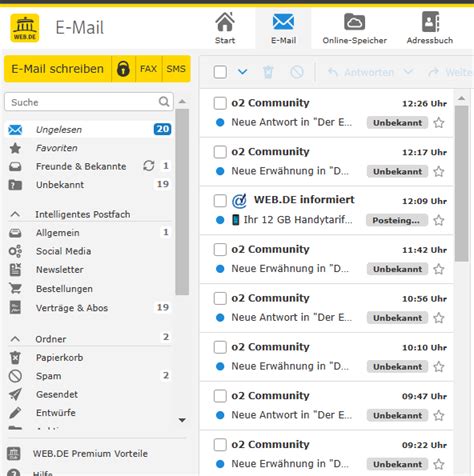Open the Allgemein category
The image size is (474, 476).
click(x=89, y=233)
